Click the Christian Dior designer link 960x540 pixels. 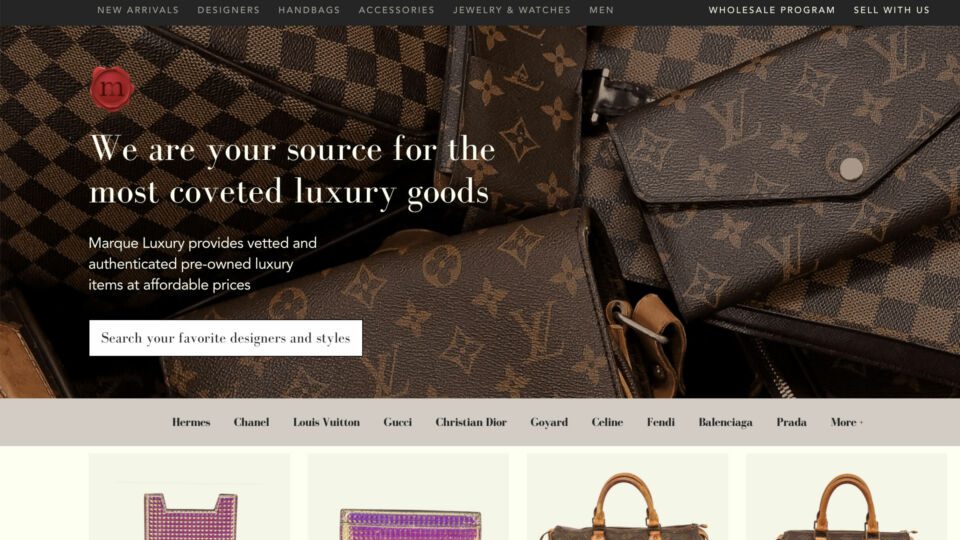click(471, 422)
